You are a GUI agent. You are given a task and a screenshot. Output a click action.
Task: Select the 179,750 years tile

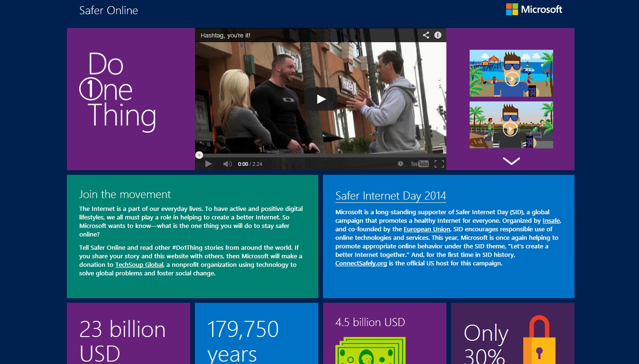[x=257, y=334]
